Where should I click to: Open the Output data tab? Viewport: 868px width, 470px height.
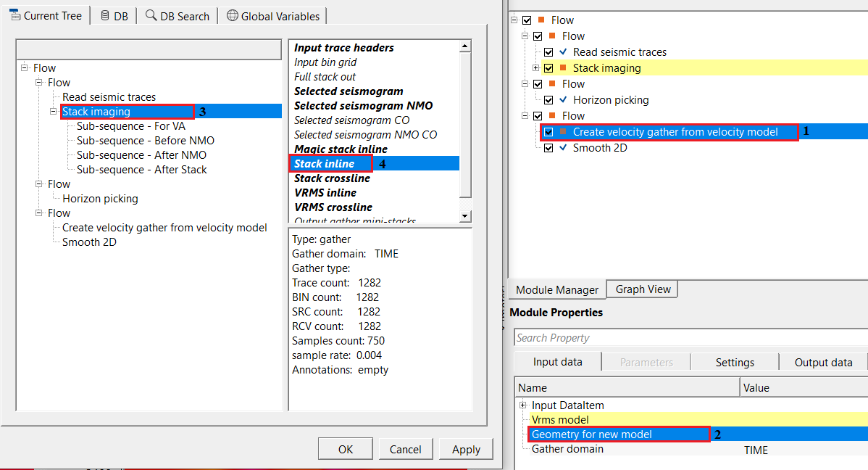pyautogui.click(x=823, y=363)
